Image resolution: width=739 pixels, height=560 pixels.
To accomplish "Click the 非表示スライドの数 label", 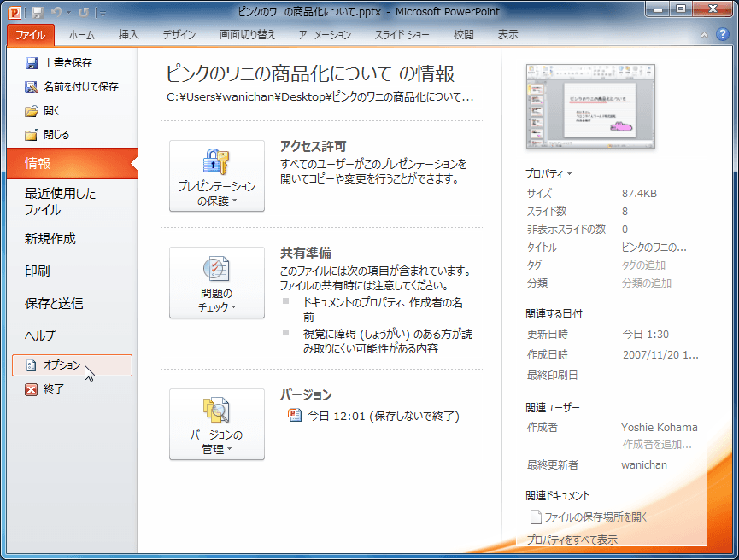I will click(x=566, y=230).
